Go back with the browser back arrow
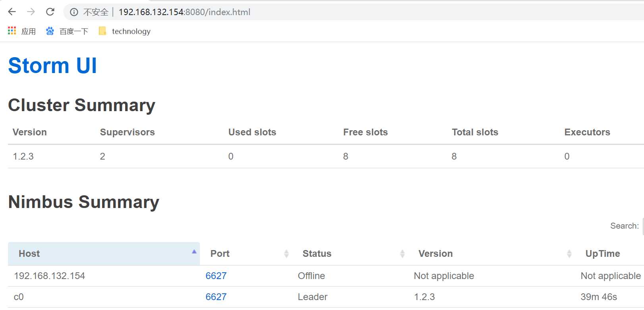Viewport: 644px width, 310px height. 12,12
